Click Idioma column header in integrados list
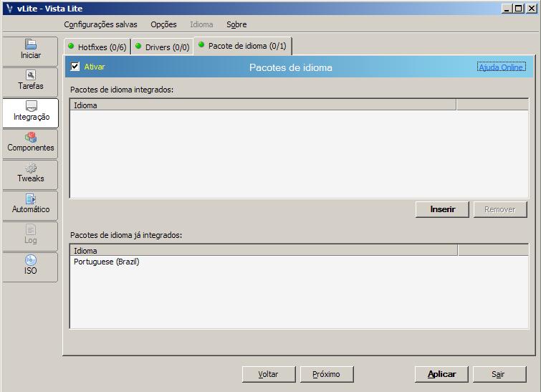541x392 pixels. [x=263, y=105]
